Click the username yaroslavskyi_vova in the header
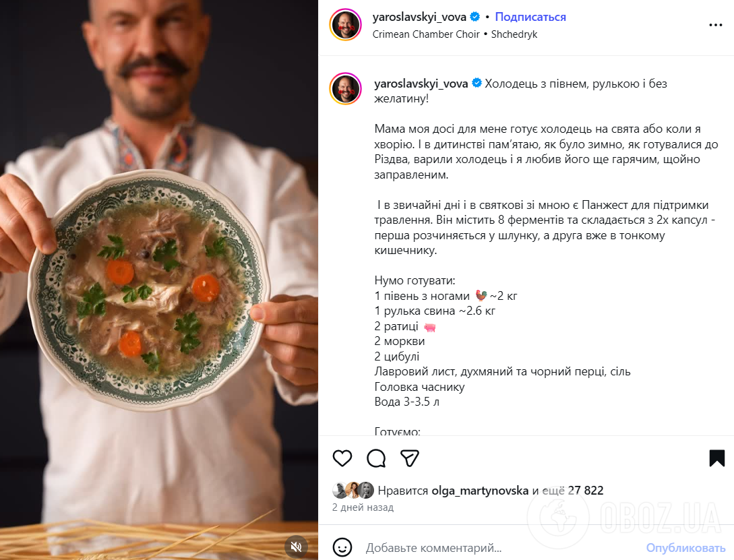Screen dimensions: 734x560 419,18
